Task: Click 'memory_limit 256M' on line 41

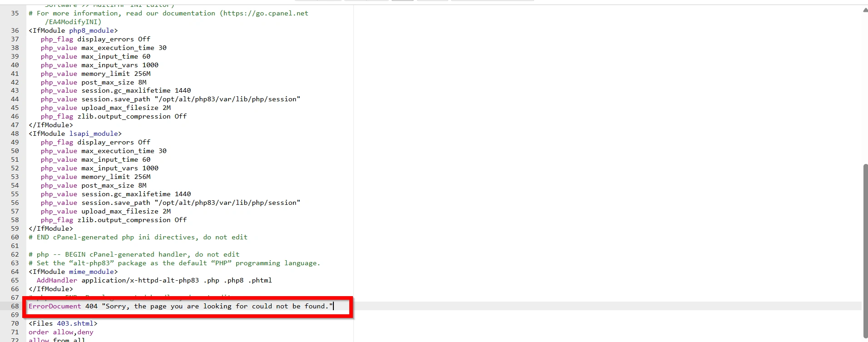Action: pos(116,74)
